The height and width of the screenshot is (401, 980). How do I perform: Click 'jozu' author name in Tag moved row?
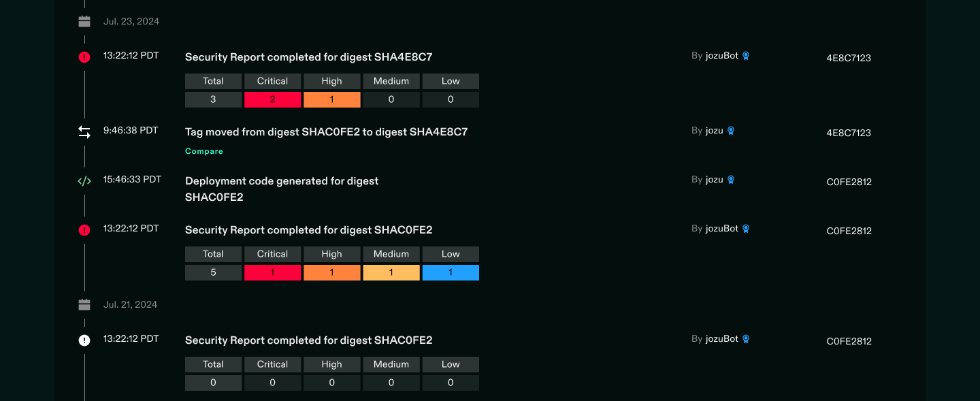click(715, 131)
